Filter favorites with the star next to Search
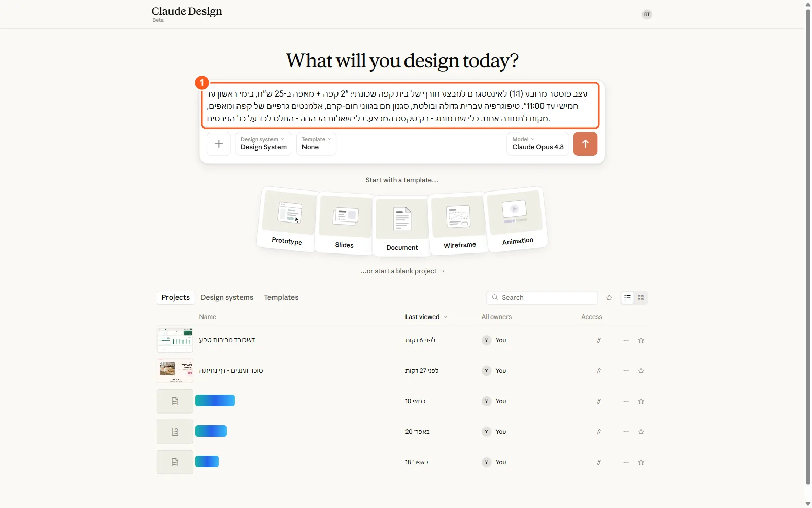The height and width of the screenshot is (508, 812). [x=610, y=298]
